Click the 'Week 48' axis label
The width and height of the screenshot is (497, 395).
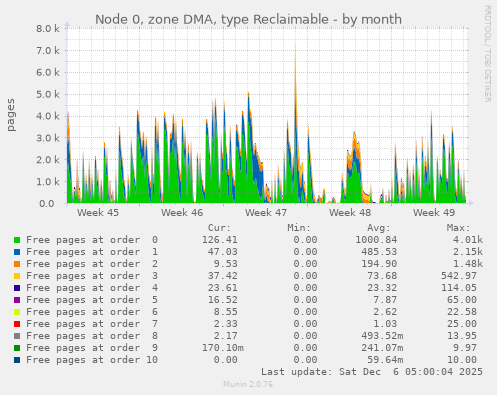[x=350, y=212]
